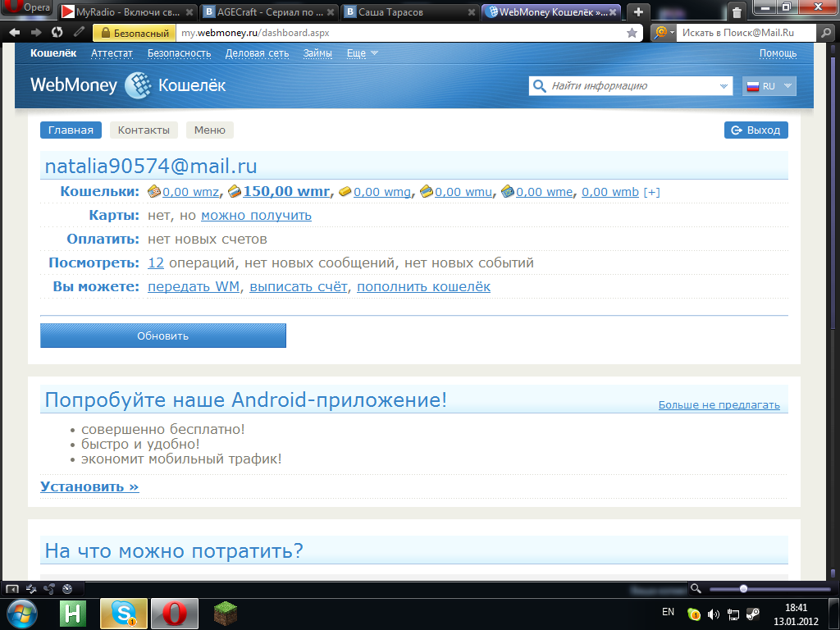Open Skype from the taskbar
This screenshot has width=840, height=630.
(124, 614)
